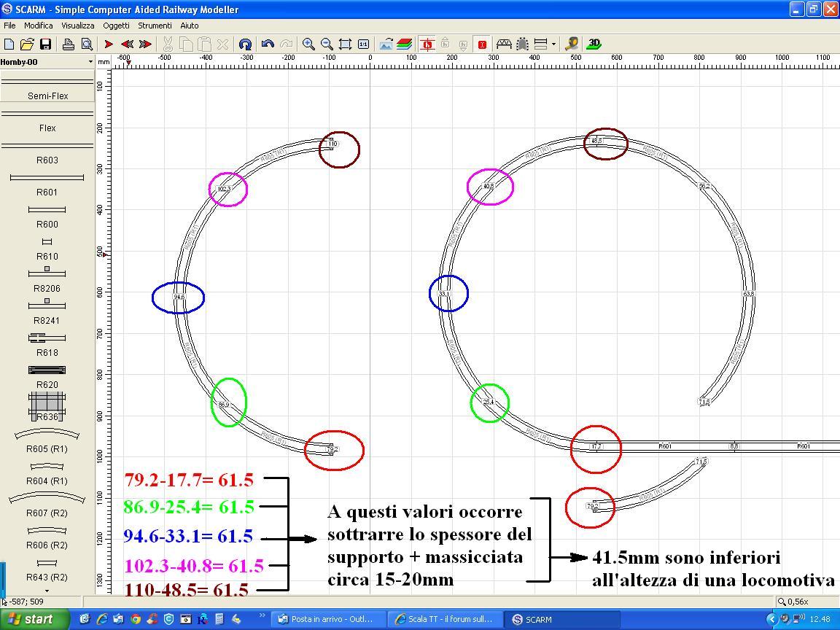840x630 pixels.
Task: Open the layers stack icon
Action: click(405, 44)
